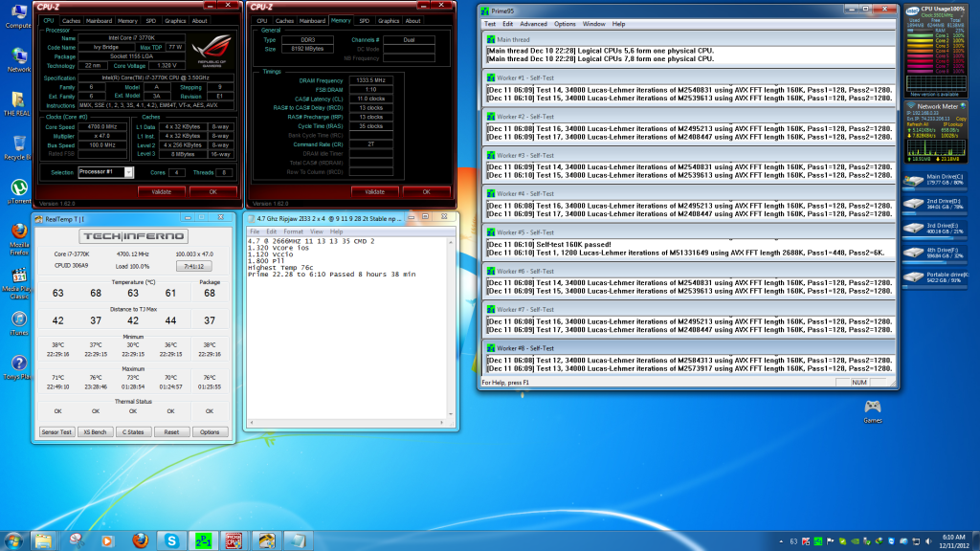Click the Notepad vertical scrollbar
Image resolution: width=980 pixels, height=551 pixels.
click(451, 327)
